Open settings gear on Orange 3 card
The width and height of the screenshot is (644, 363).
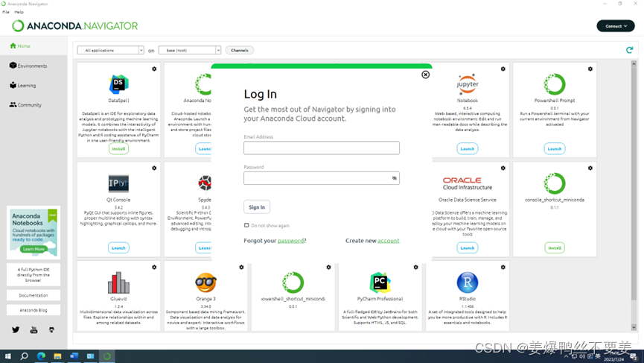241,267
